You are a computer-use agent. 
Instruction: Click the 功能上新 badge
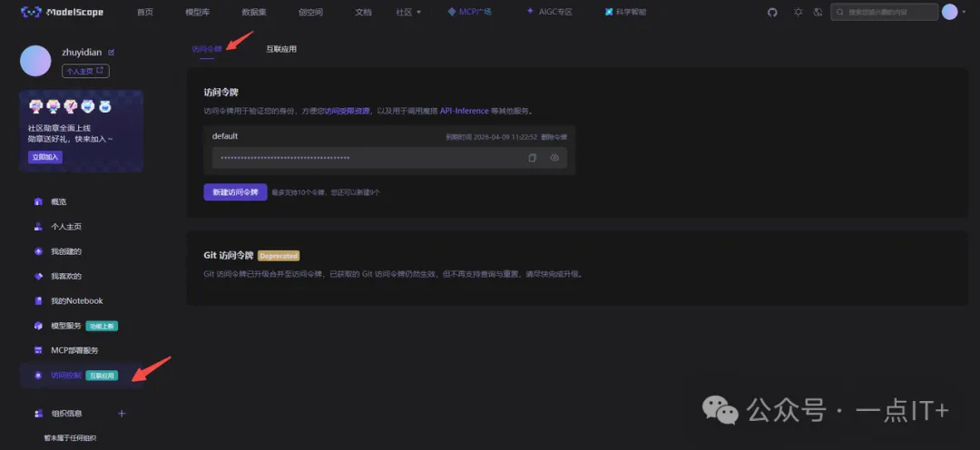pyautogui.click(x=103, y=326)
